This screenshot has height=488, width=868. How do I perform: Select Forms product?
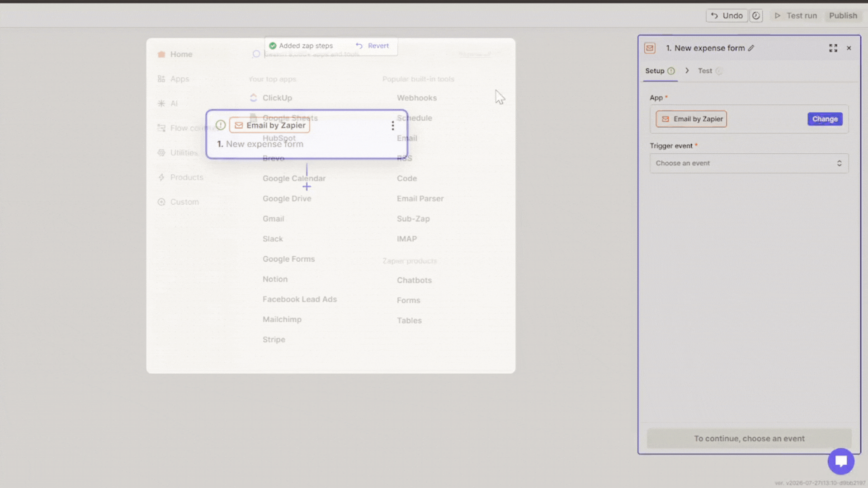coord(408,300)
